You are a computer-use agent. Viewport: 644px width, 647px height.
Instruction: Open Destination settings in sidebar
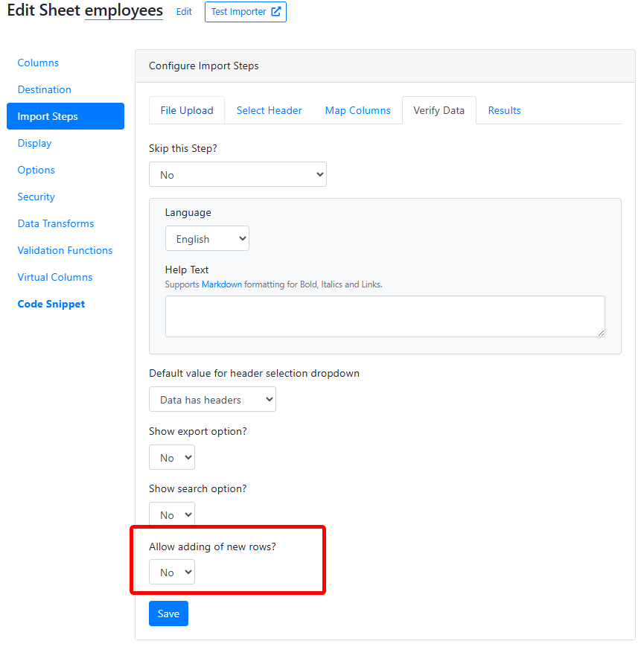pos(44,89)
